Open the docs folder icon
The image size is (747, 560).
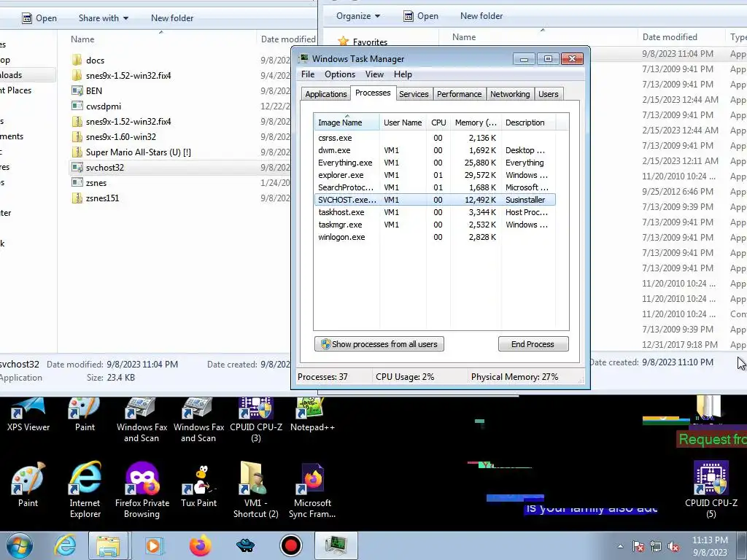(77, 60)
